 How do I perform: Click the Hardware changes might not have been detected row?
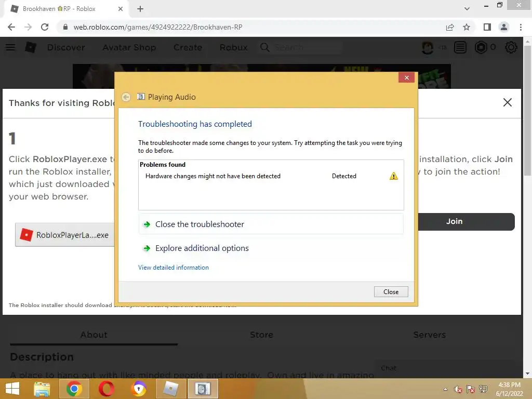pos(271,176)
